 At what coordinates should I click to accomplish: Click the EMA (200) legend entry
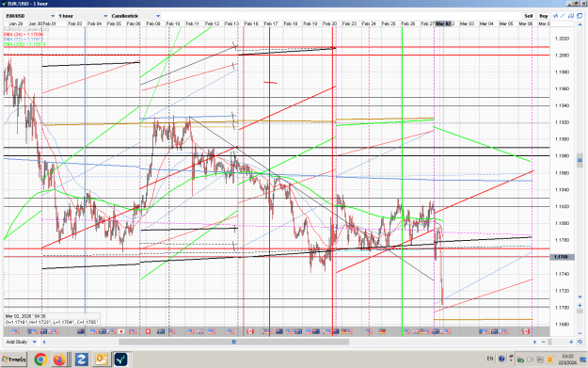(x=24, y=44)
